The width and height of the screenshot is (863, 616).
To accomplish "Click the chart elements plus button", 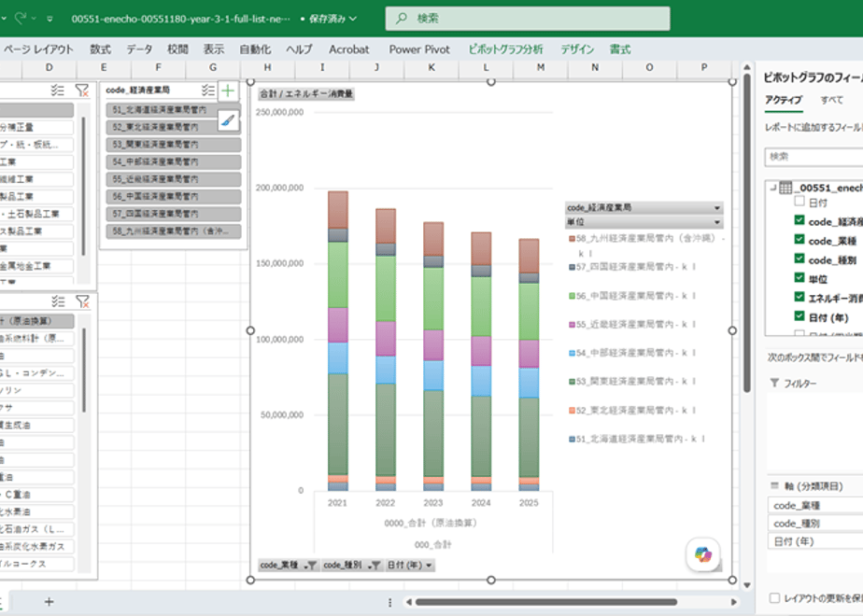I will [229, 91].
